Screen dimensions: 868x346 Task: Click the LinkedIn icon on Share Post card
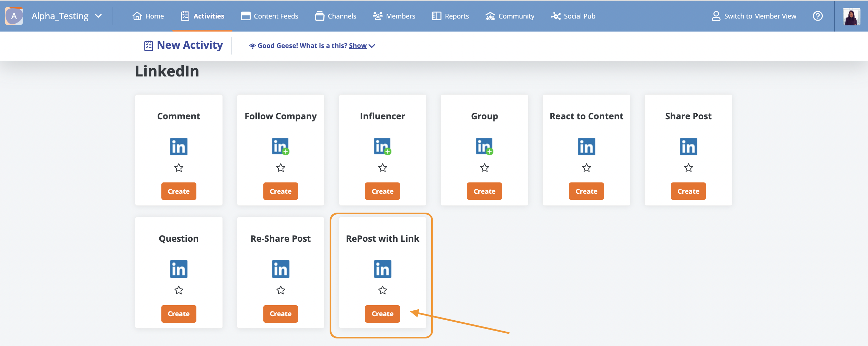point(688,146)
